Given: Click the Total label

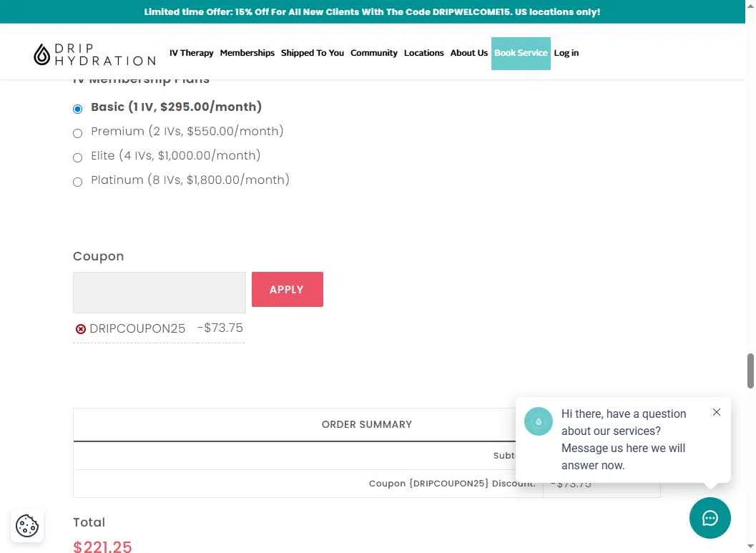Looking at the screenshot, I should (x=89, y=522).
